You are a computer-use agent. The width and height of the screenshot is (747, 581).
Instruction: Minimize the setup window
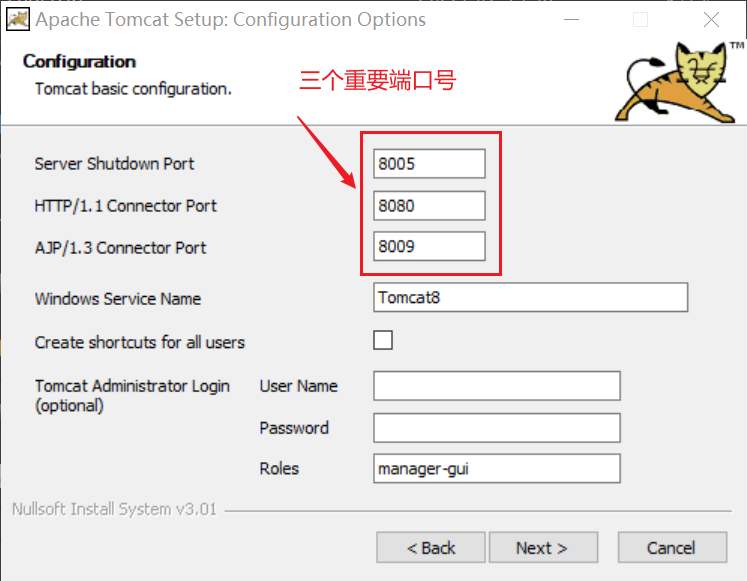point(571,20)
